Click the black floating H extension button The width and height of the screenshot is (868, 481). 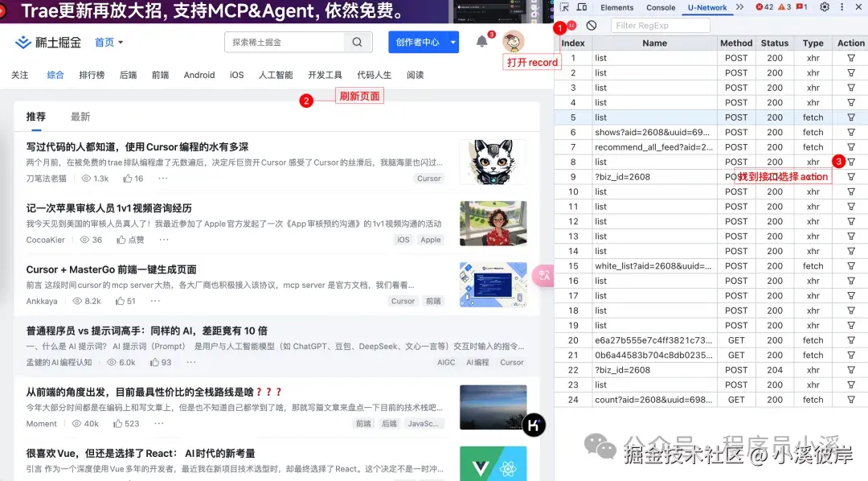point(534,425)
